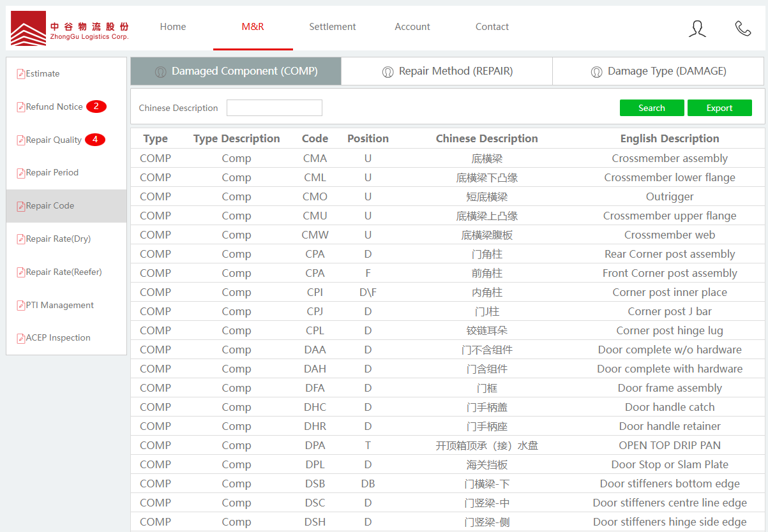Click the PTI Management sidebar icon

click(x=20, y=306)
